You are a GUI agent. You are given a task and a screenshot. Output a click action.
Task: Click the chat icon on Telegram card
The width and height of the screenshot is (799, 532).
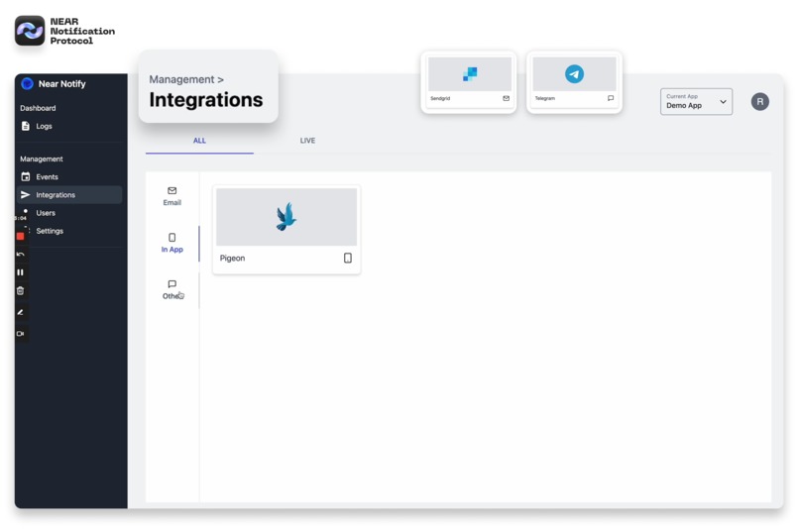(x=611, y=98)
